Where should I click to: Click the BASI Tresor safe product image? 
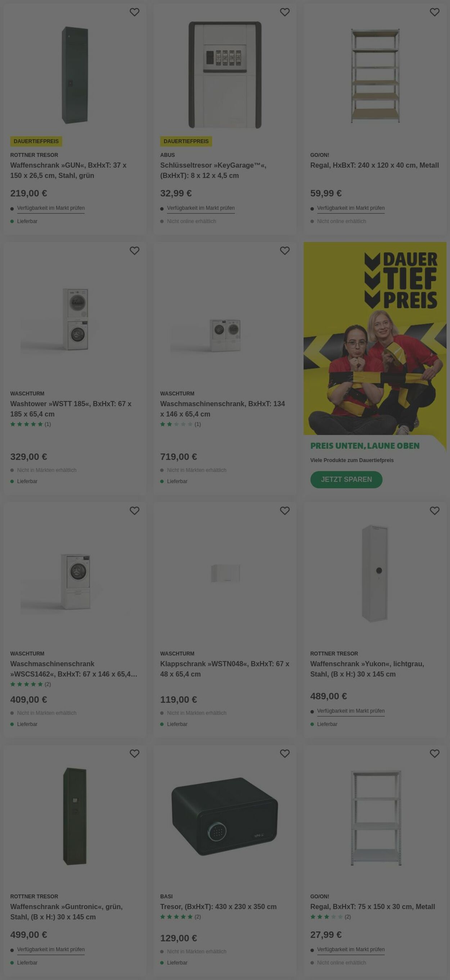(x=225, y=815)
